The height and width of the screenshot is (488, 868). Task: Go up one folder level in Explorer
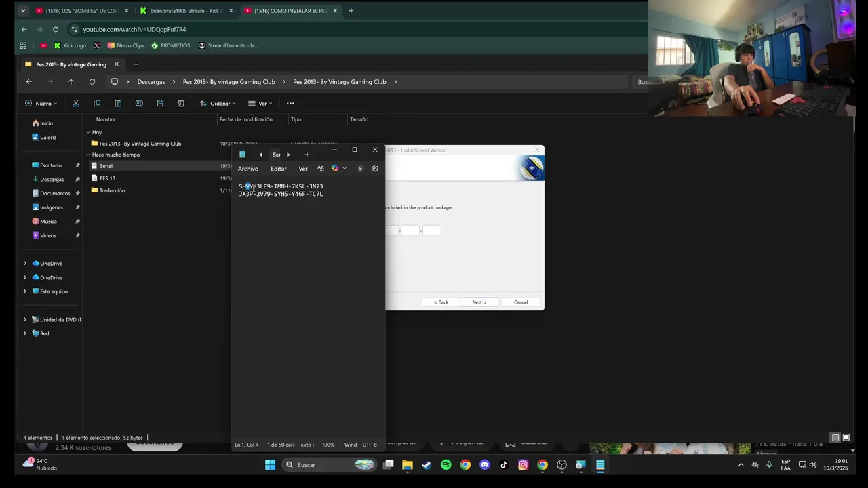tap(71, 81)
